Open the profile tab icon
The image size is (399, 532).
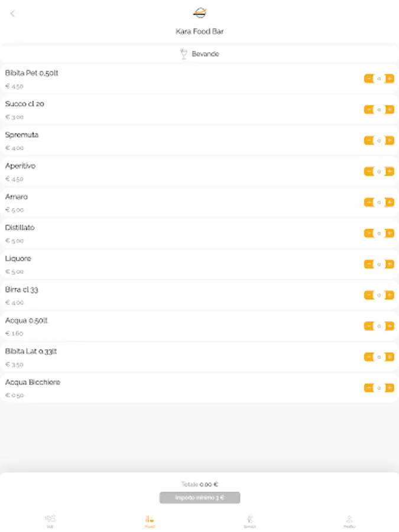[x=349, y=521]
